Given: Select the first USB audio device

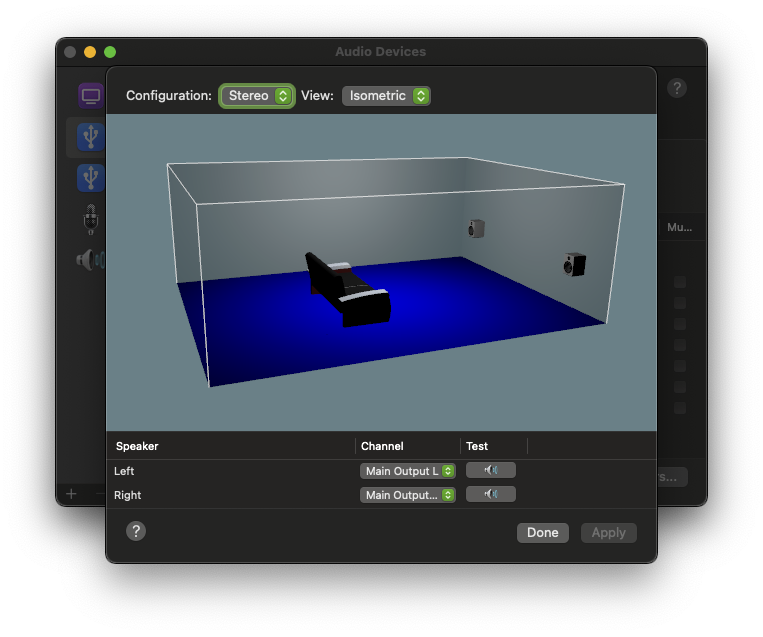Looking at the screenshot, I should pos(90,136).
